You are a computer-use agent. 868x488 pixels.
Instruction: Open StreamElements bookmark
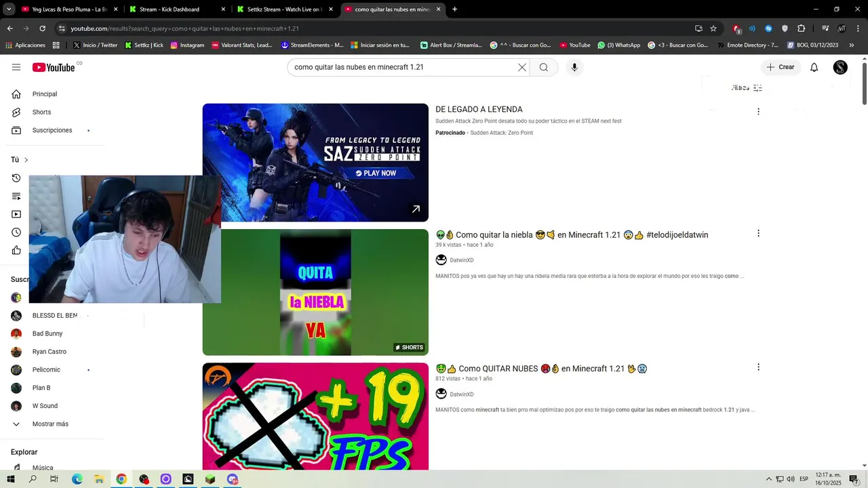coord(312,45)
